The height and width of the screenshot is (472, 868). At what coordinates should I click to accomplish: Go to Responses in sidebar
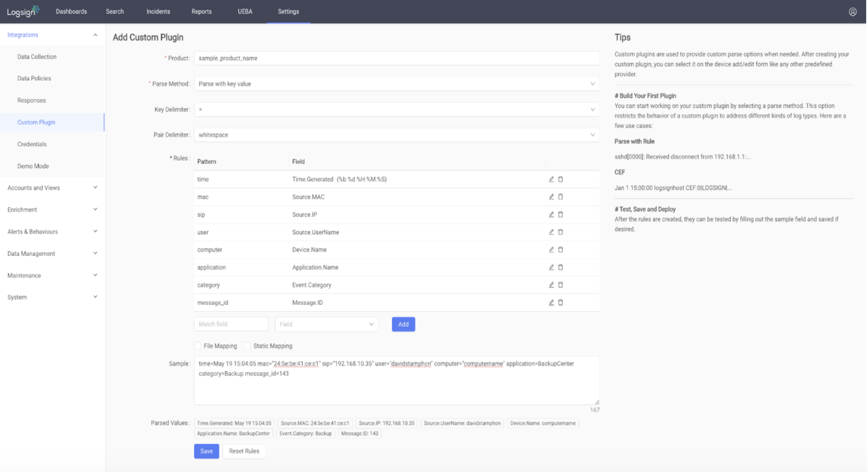52,100
